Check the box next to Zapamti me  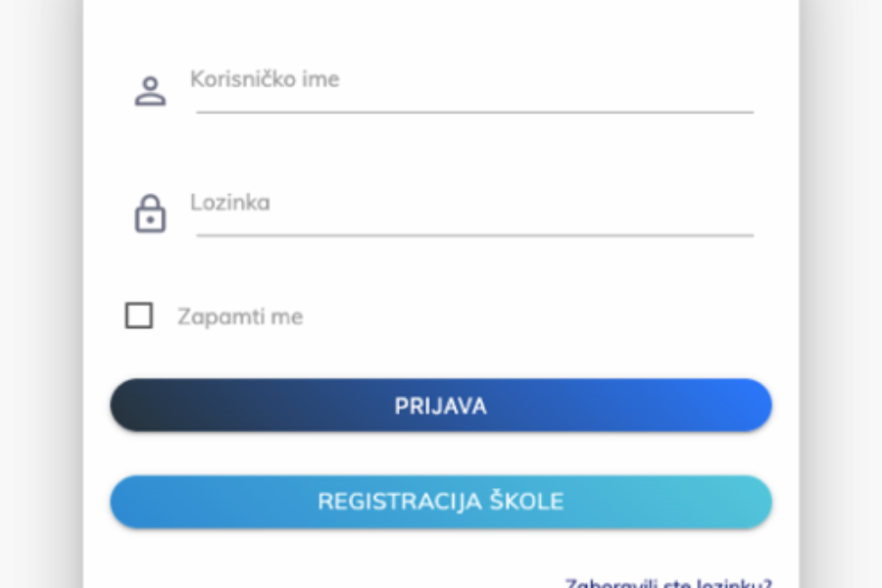(138, 316)
